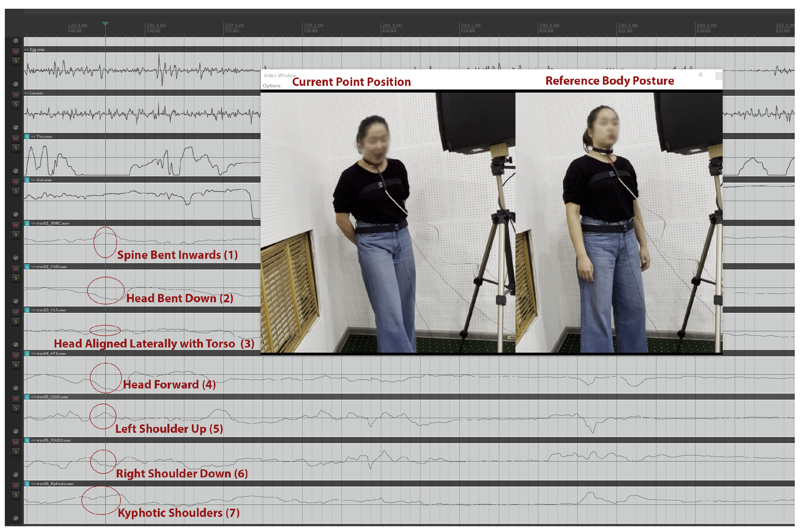
Task: Mute the mov05_RSUD2.wav track
Action: coord(16,443)
